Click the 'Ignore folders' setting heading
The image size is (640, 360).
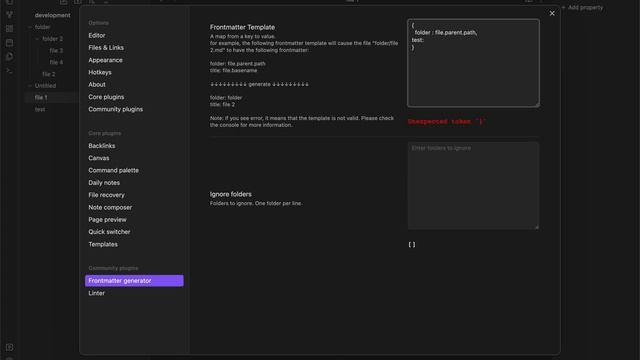pyautogui.click(x=231, y=194)
